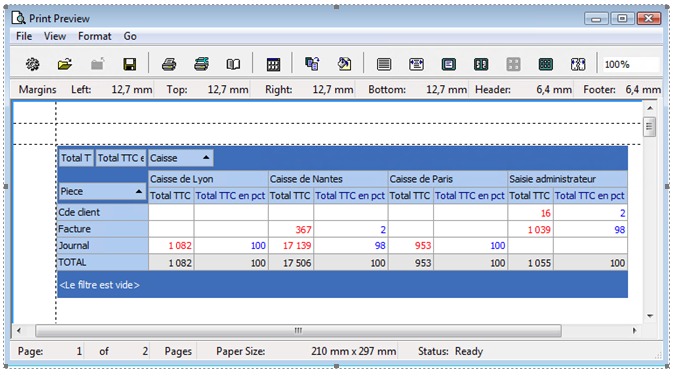675x382 pixels.
Task: Open a document with the folder icon
Action: [65, 64]
